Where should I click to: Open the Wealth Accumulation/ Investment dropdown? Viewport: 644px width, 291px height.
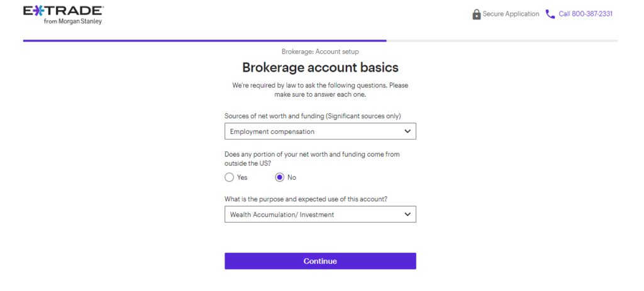coord(320,214)
